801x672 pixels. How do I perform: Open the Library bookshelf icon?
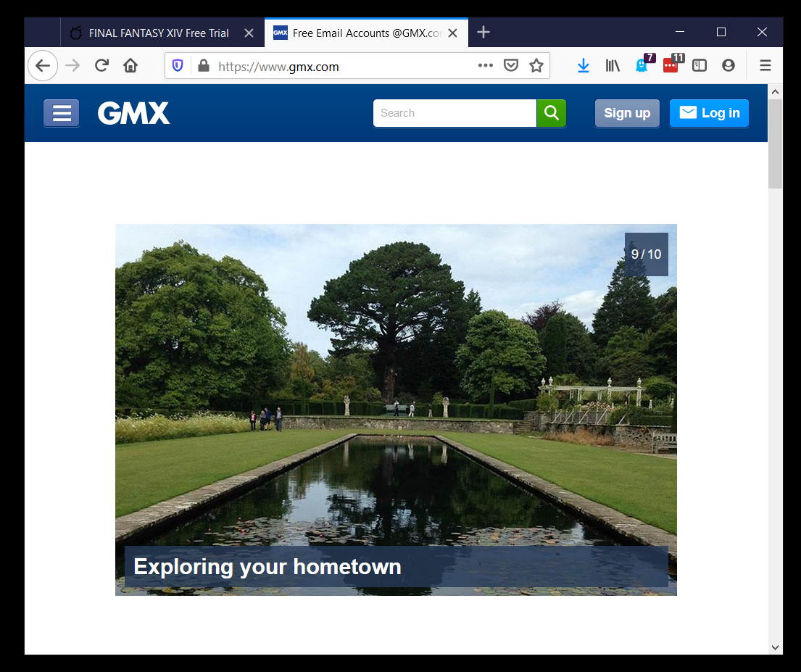pos(613,66)
